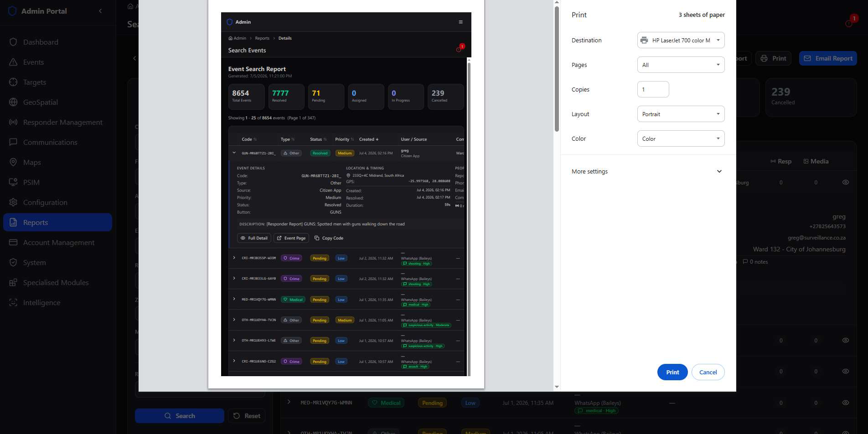The width and height of the screenshot is (868, 434).
Task: Click the 3 sheets of paper label
Action: (x=702, y=15)
